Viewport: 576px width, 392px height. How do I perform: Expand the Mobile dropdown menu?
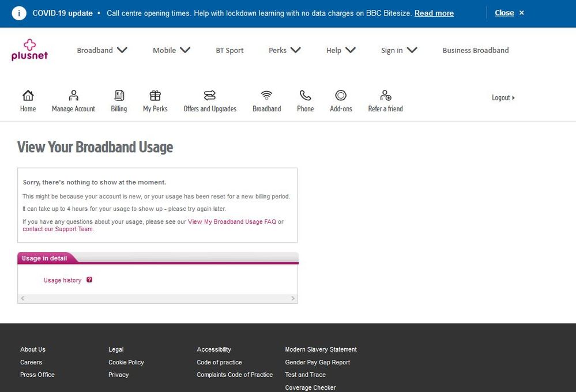[x=171, y=50]
